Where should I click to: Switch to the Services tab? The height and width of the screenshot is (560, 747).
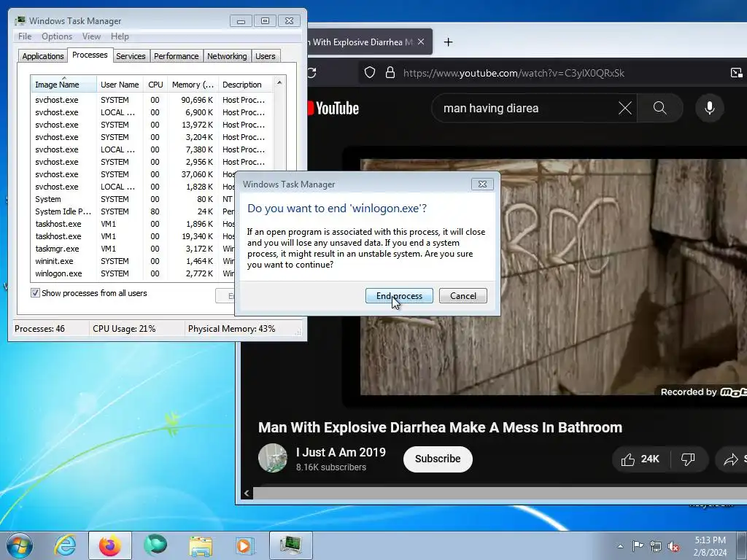(x=131, y=56)
